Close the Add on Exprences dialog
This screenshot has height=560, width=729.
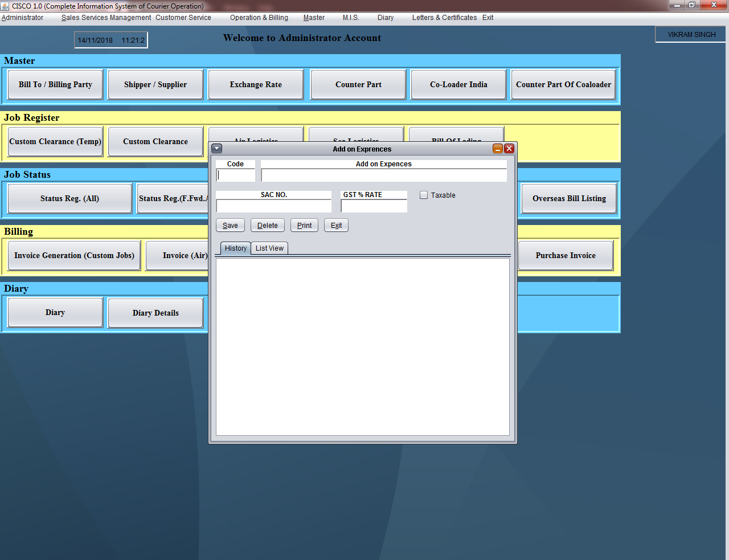click(x=509, y=149)
